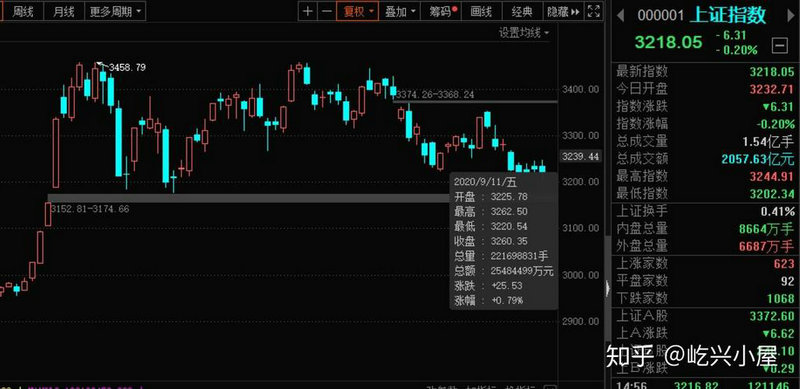Click the 内盘总量 8664万手 row
Screen dimensions: 800x389
pos(706,229)
